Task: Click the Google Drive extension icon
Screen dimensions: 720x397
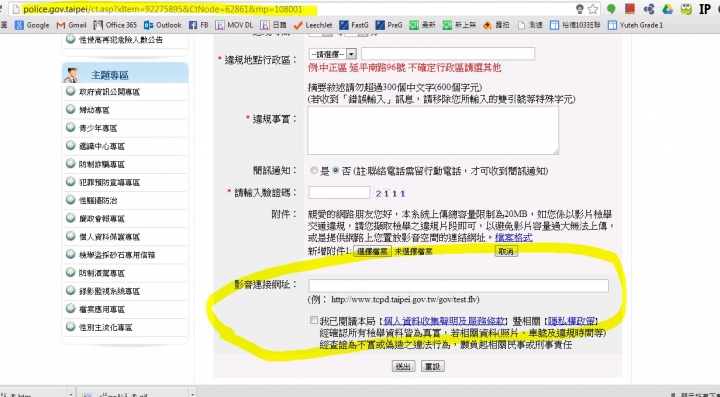Action: tap(667, 9)
